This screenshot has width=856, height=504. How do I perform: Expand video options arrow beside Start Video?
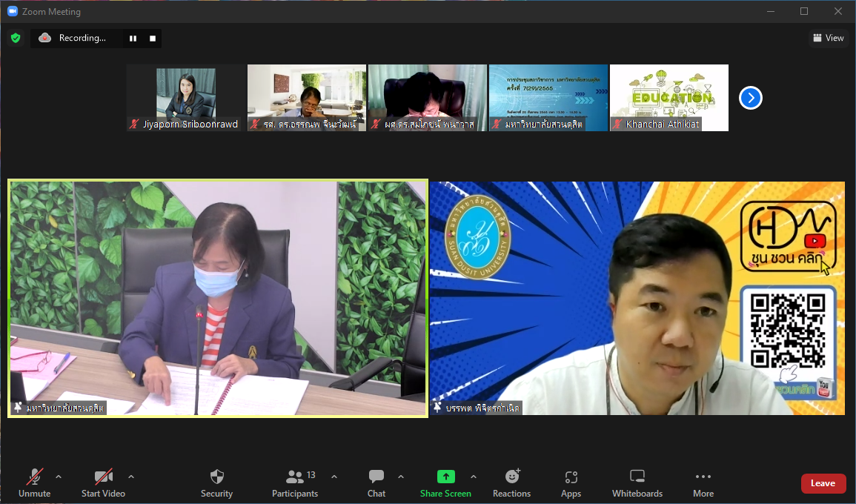click(131, 477)
